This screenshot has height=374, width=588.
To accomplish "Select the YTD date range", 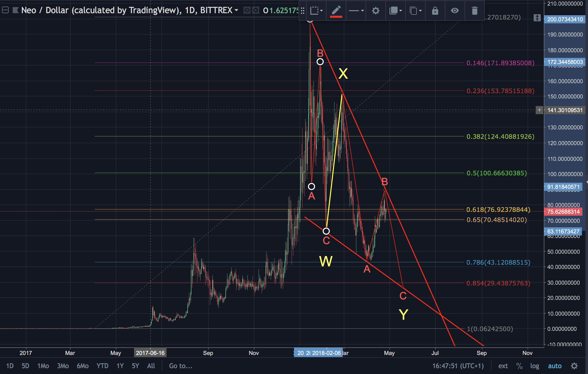I will (102, 366).
